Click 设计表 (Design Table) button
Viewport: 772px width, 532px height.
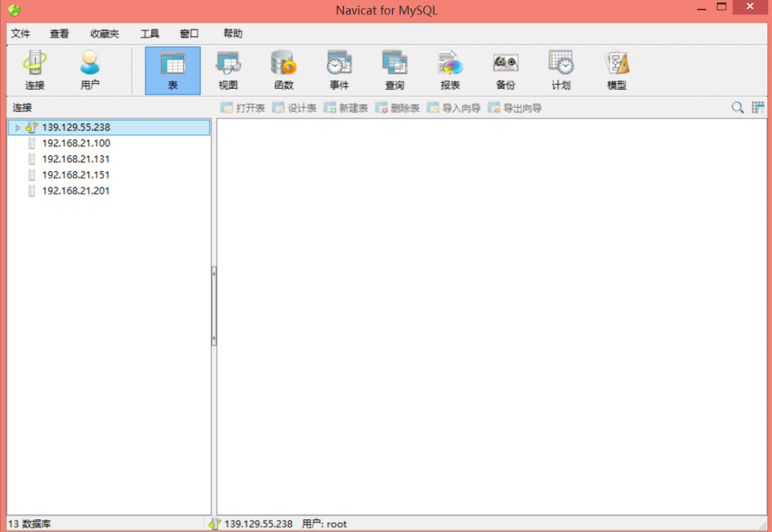click(x=295, y=108)
